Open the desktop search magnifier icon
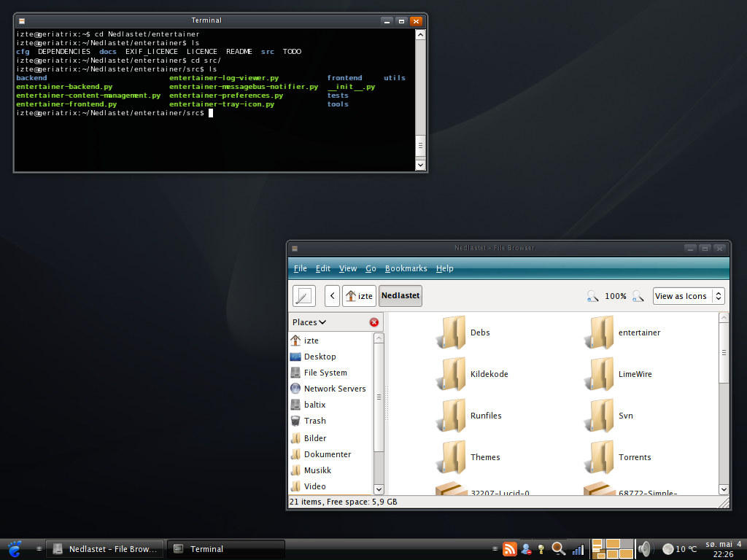The image size is (747, 560). (559, 549)
